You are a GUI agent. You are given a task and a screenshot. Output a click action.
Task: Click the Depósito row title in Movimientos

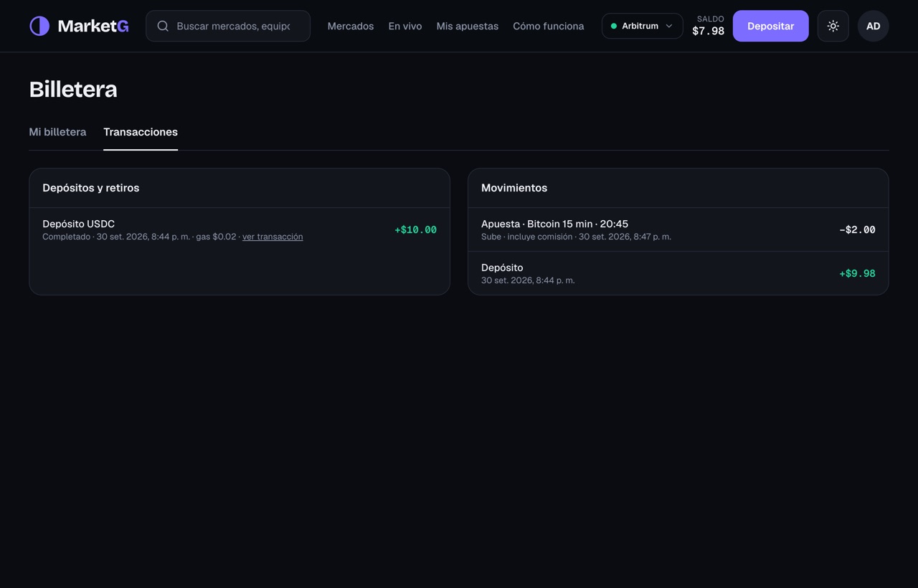click(x=502, y=267)
